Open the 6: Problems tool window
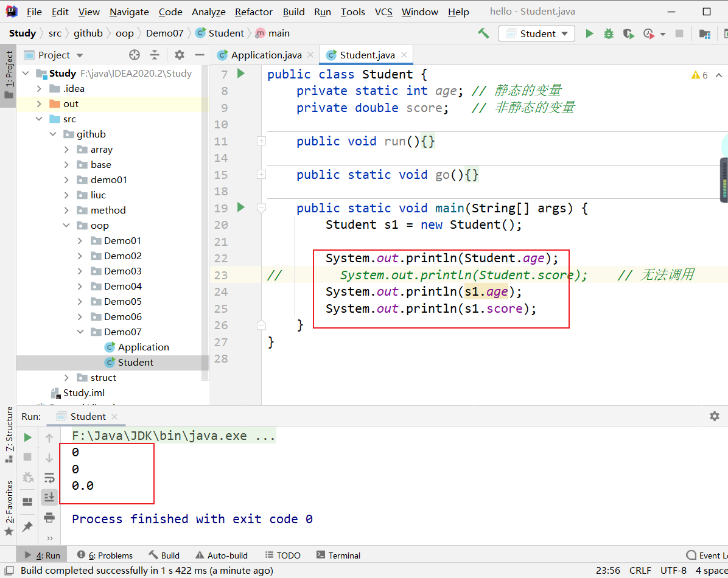The image size is (728, 578). coord(105,555)
